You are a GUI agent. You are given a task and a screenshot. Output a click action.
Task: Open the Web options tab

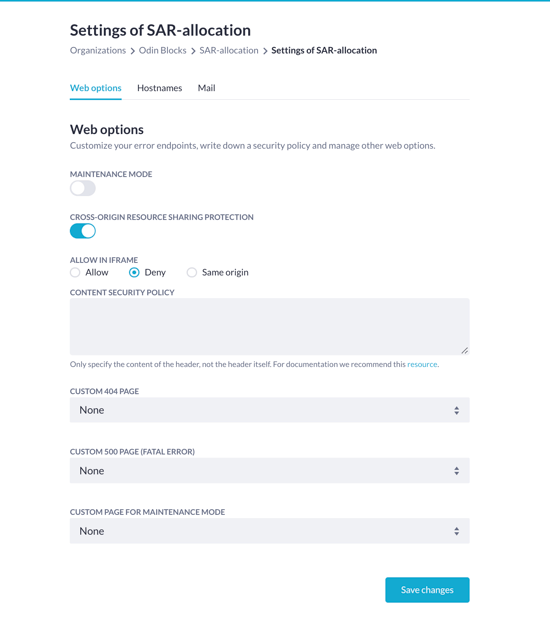[96, 88]
